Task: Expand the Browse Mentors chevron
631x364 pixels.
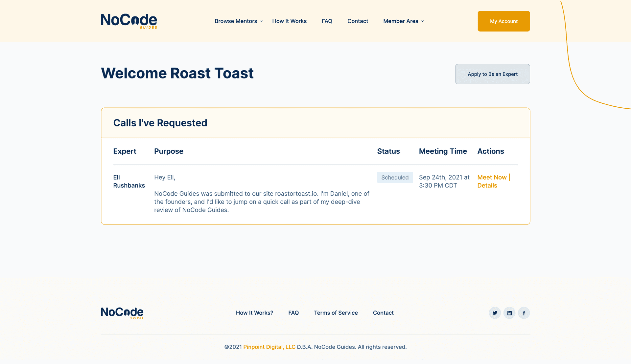Action: pyautogui.click(x=261, y=21)
